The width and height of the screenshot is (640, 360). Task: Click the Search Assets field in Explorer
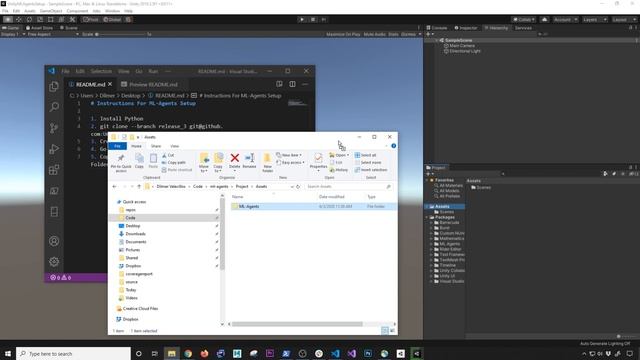pos(349,187)
